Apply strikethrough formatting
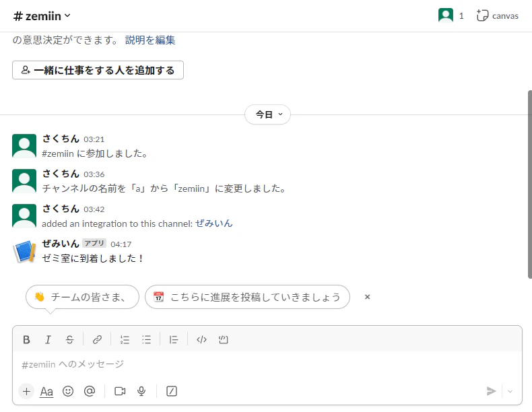532x412 pixels. (x=69, y=339)
